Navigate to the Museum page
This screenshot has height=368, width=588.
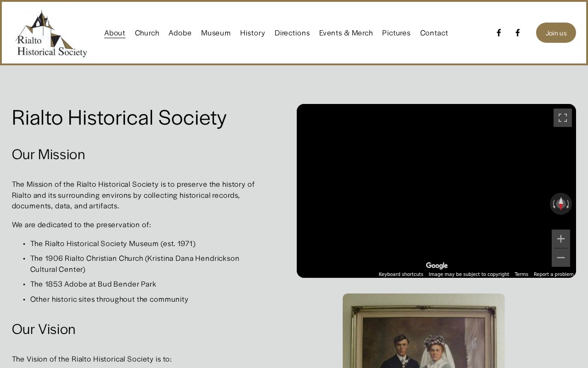[216, 33]
